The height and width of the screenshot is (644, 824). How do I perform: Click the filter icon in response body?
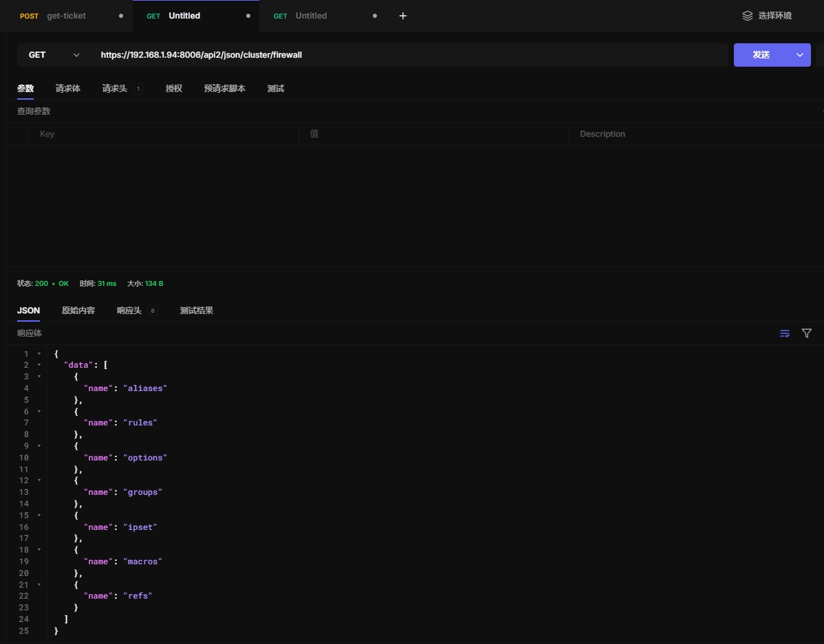pos(807,333)
